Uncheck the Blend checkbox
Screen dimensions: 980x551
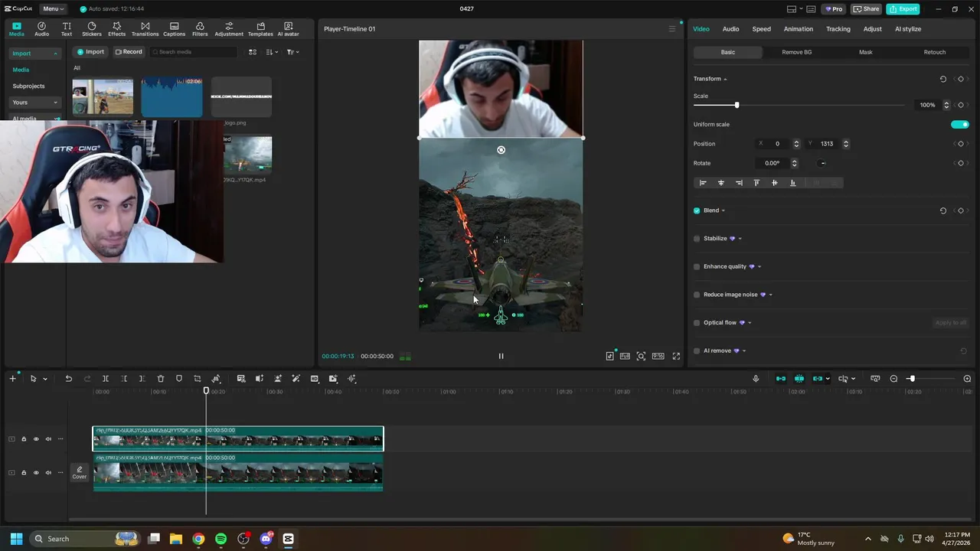[697, 210]
